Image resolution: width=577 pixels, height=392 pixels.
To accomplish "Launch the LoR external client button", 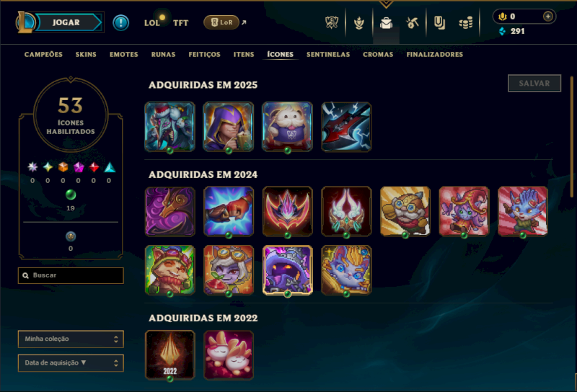I will point(221,22).
